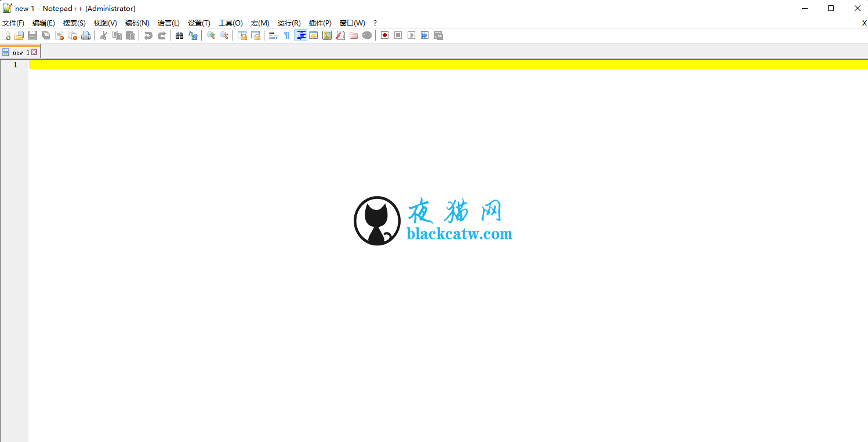
Task: Click line number 1 in the margin
Action: [15, 64]
